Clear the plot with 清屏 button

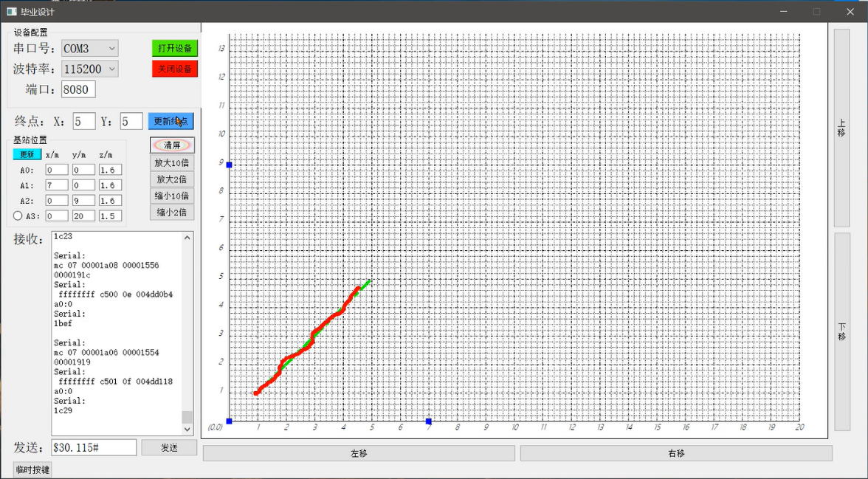172,145
